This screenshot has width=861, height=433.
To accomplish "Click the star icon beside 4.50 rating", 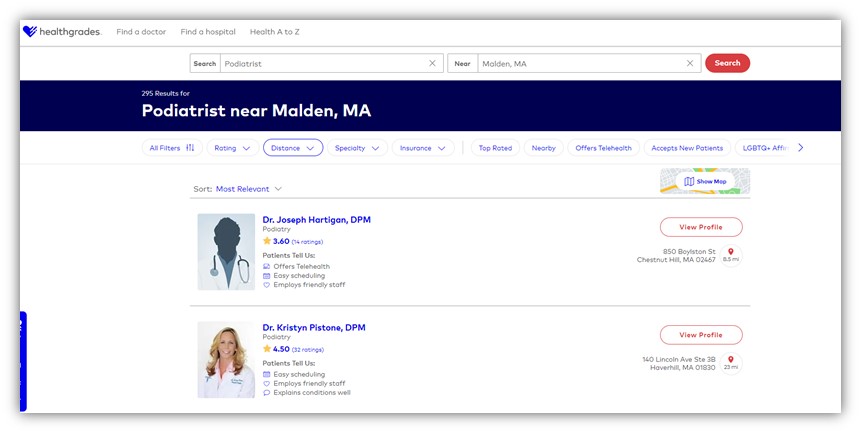I will pyautogui.click(x=267, y=348).
